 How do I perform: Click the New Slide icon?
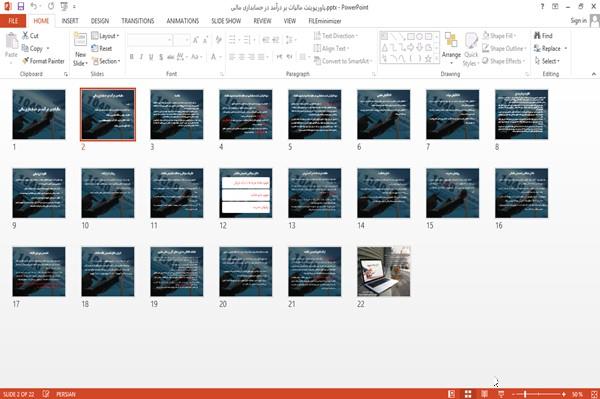(x=80, y=40)
